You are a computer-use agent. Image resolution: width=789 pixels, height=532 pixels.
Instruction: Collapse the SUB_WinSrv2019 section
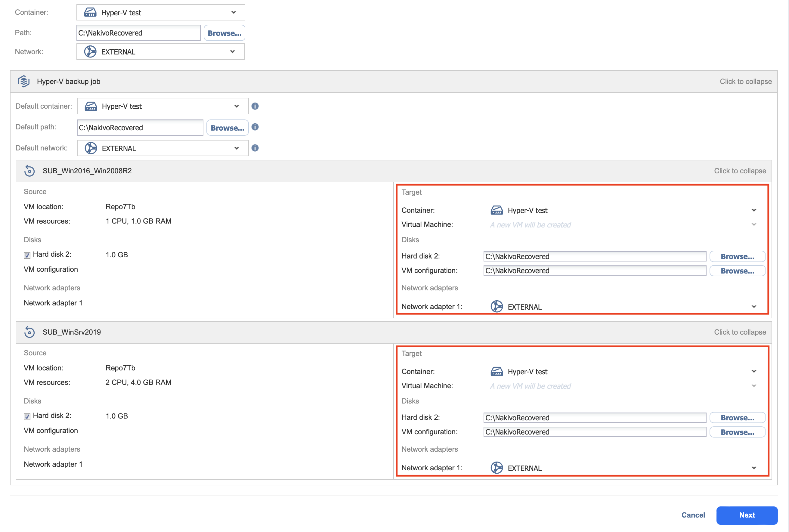[740, 332]
